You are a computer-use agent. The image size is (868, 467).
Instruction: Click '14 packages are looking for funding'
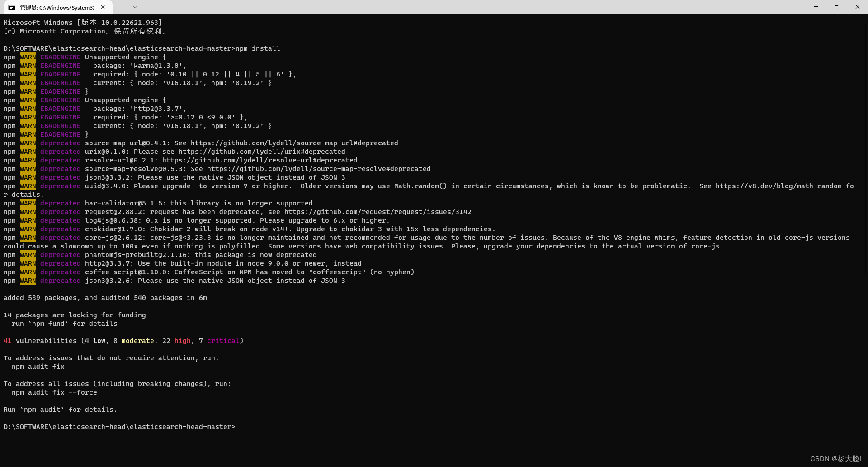coord(75,315)
